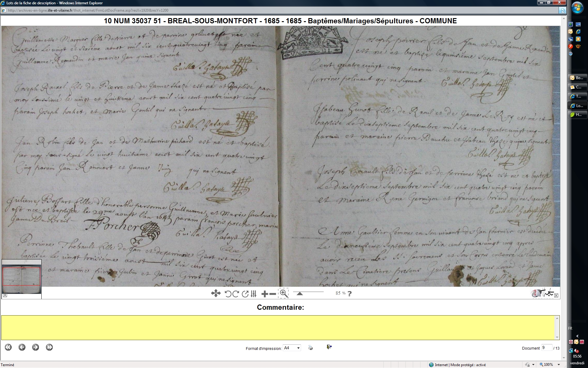Close the thumbnail overview panel

tap(5, 295)
